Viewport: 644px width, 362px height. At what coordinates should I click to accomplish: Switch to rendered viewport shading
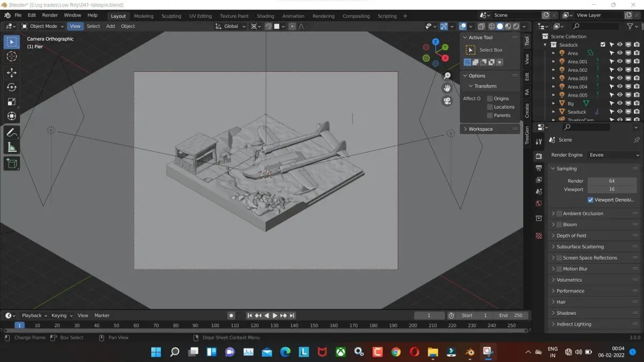point(516,26)
